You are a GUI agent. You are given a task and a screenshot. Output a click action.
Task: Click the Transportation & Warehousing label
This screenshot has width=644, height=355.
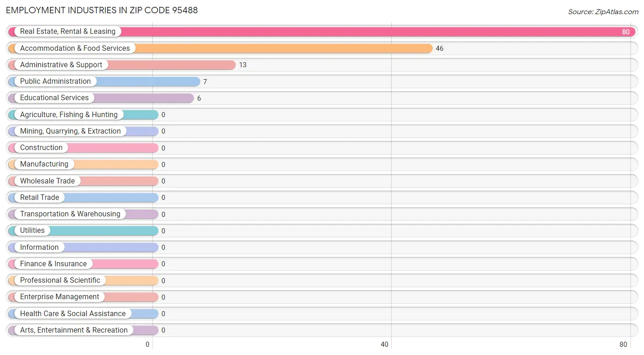pos(70,214)
